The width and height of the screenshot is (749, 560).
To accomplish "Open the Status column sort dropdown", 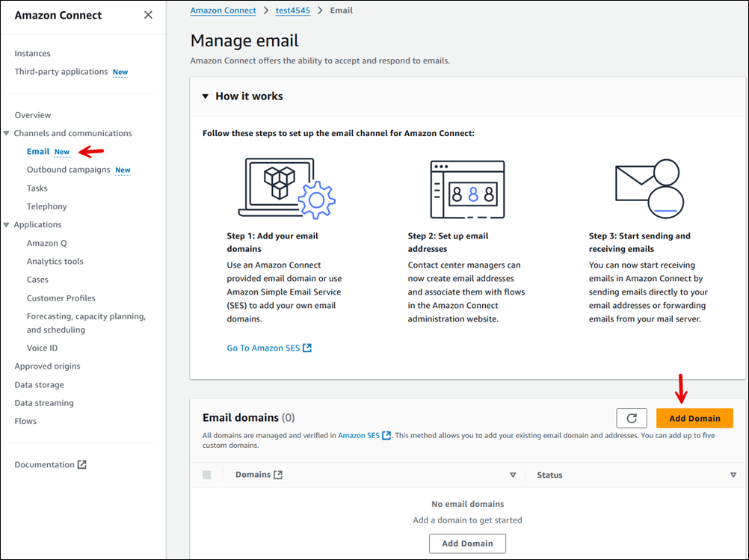I will (733, 474).
